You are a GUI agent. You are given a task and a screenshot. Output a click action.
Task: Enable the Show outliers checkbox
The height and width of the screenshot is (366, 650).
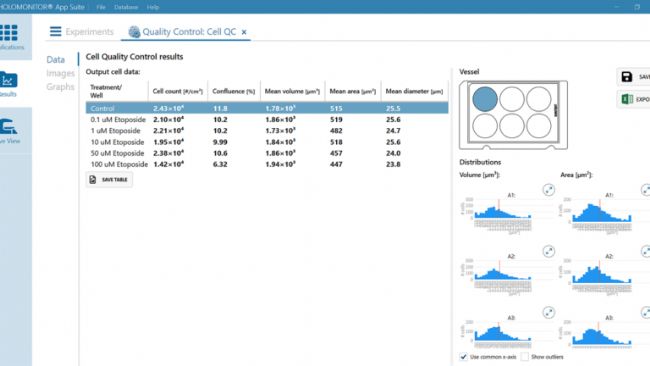524,356
